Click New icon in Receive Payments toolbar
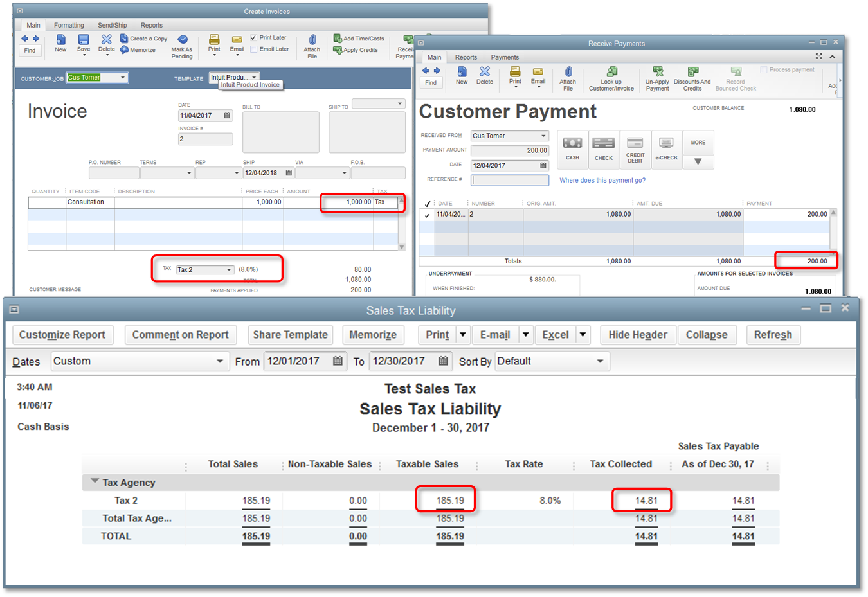The image size is (868, 597). [462, 71]
